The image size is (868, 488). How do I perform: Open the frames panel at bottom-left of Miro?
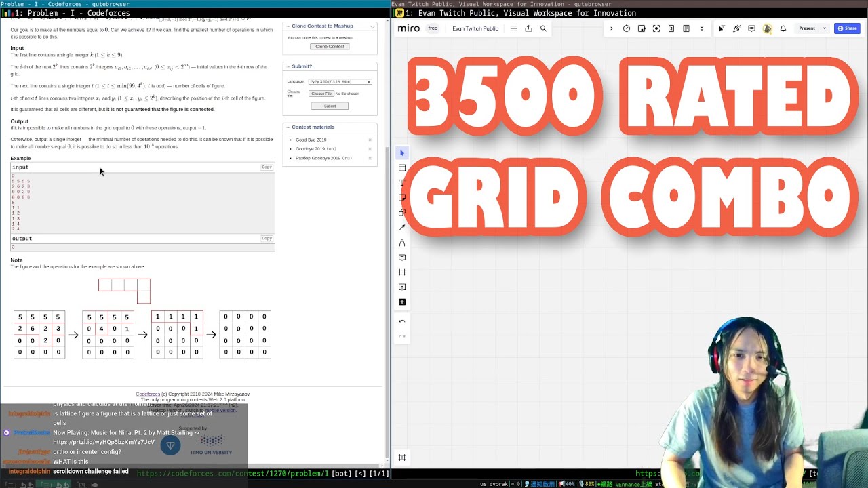pyautogui.click(x=402, y=457)
